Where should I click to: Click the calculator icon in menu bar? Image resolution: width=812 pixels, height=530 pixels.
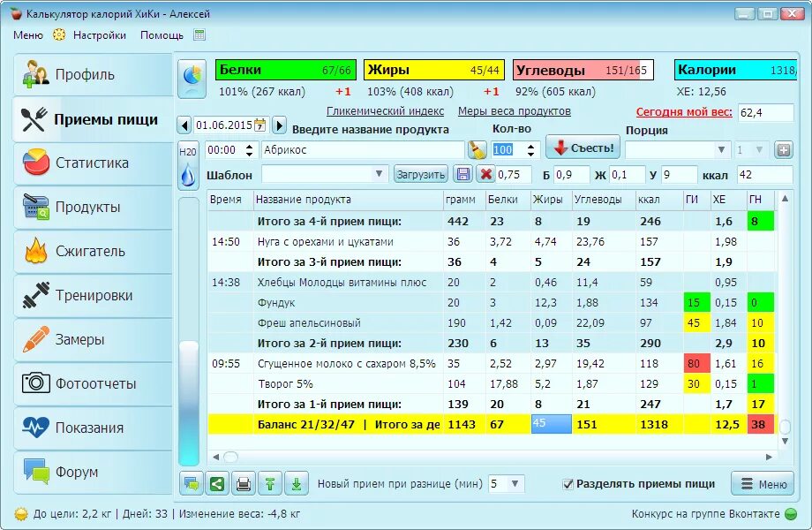coord(199,34)
